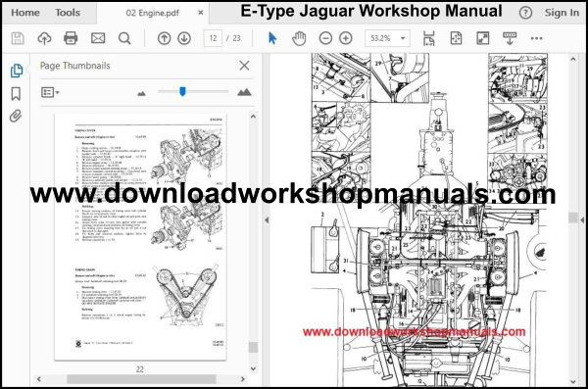Viewport: 588px width, 389px height.
Task: Open the Attachments paperclip icon
Action: tap(16, 116)
